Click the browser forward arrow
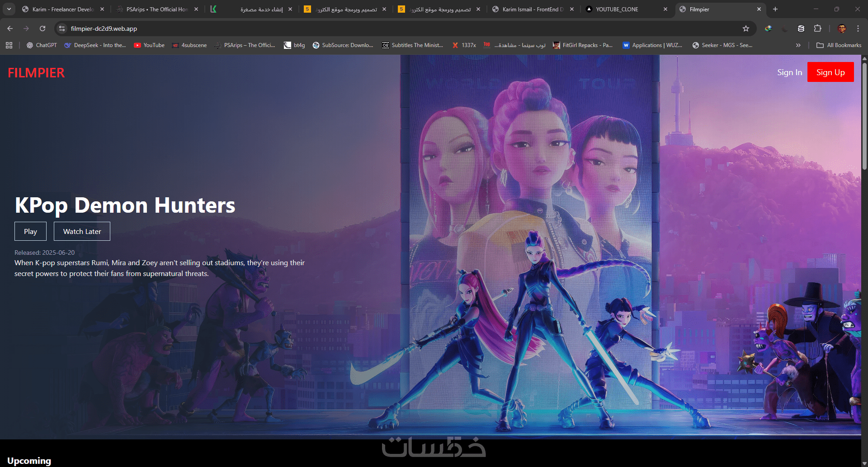The image size is (868, 467). click(26, 29)
